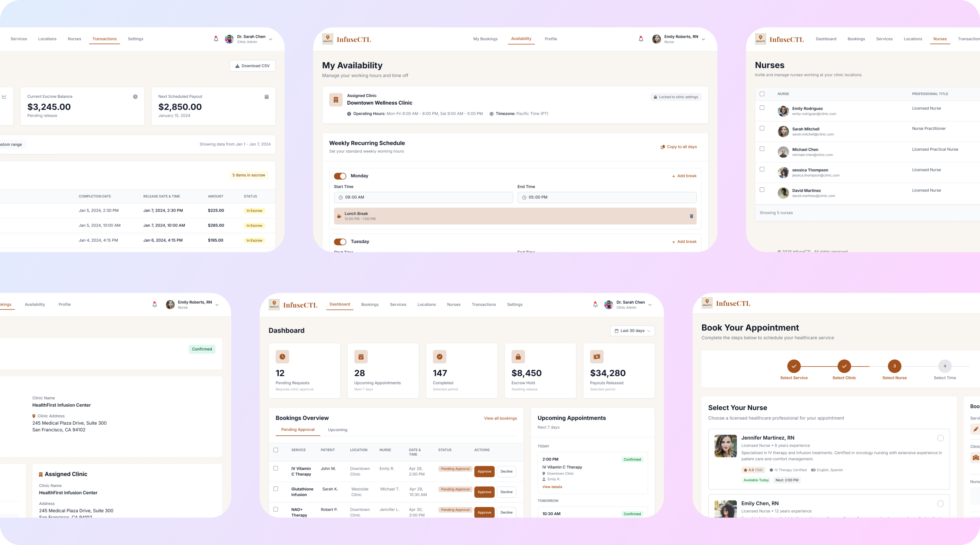
Task: Click the Payouts Released money icon
Action: pyautogui.click(x=596, y=357)
